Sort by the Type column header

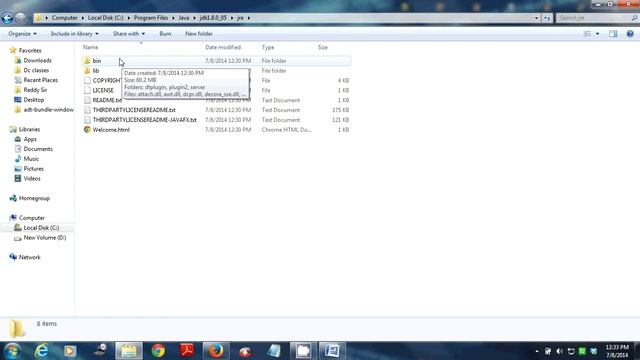(x=268, y=47)
